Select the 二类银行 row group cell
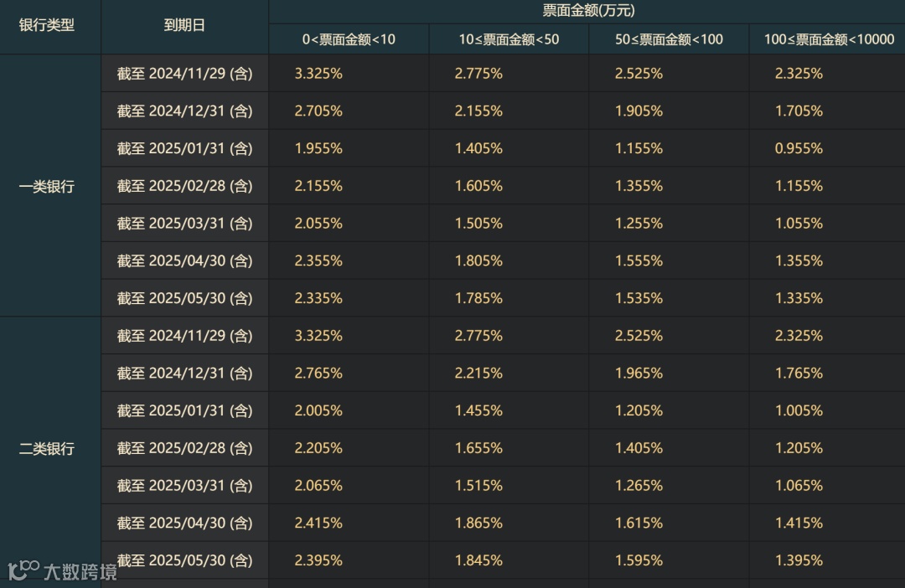Image resolution: width=905 pixels, height=588 pixels. [47, 448]
